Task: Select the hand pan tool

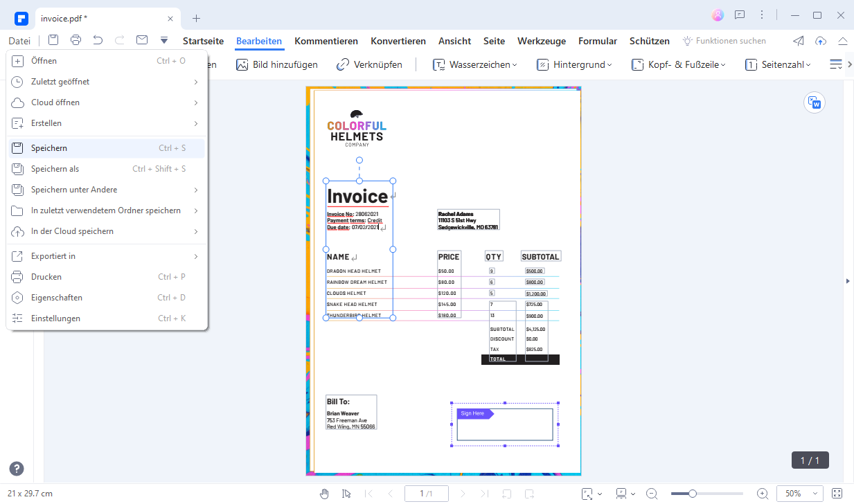Action: pyautogui.click(x=324, y=494)
